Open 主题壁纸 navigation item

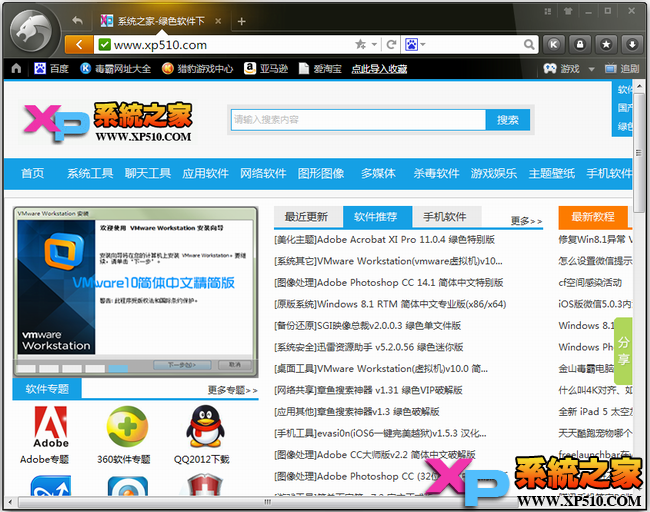551,173
